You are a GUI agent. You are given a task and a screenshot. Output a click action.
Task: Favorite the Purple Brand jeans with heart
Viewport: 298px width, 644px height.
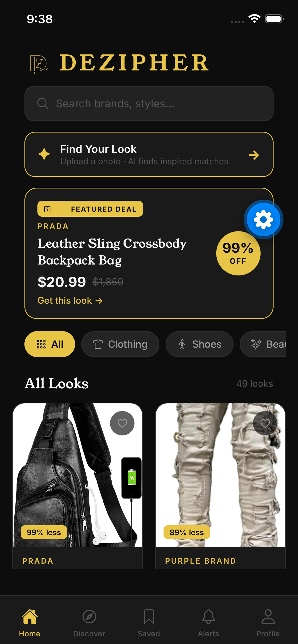pyautogui.click(x=265, y=423)
